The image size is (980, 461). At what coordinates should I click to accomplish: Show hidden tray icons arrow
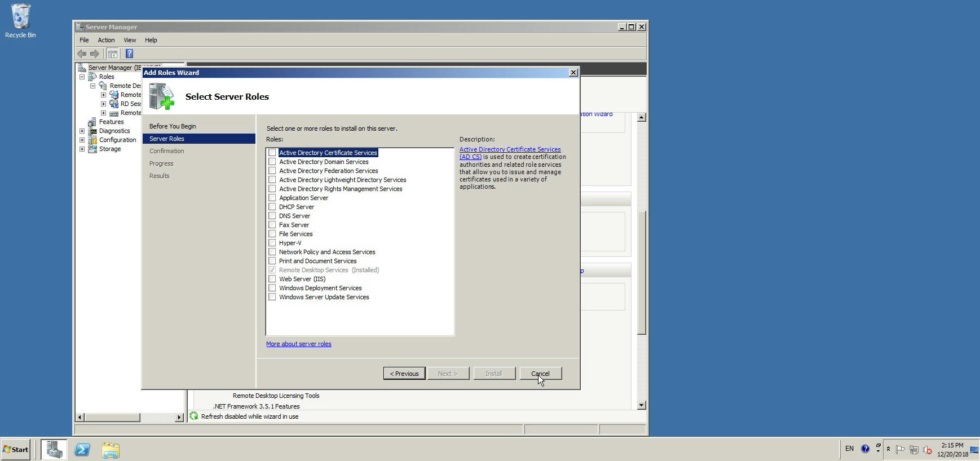click(888, 449)
